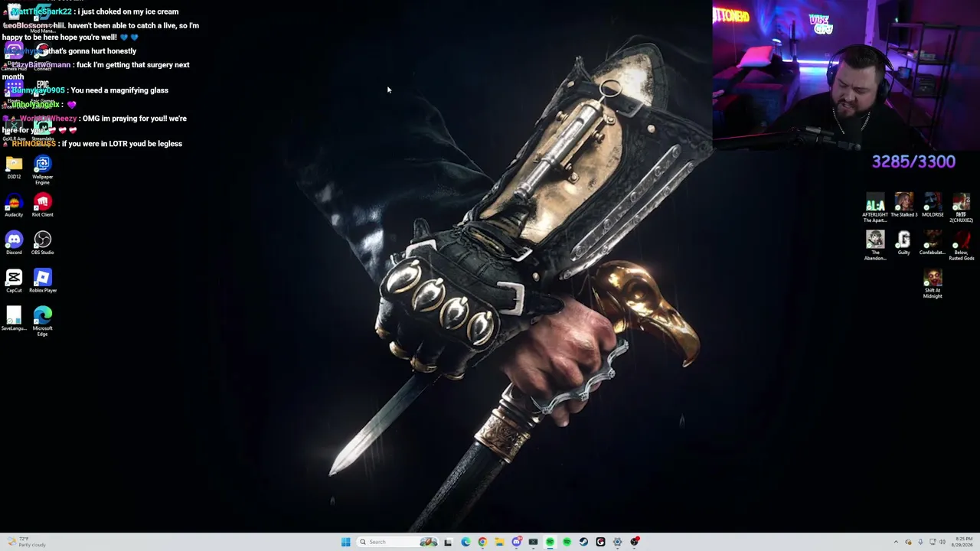Open OBS icon at taskbar end
Viewport: 980px width, 551px height.
(635, 542)
